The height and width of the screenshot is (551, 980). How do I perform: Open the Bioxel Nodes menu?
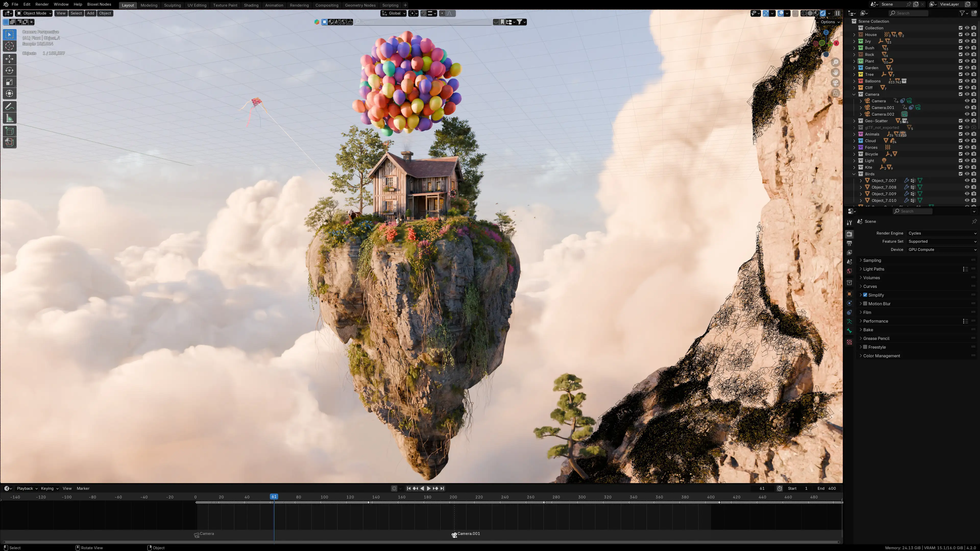pyautogui.click(x=99, y=5)
